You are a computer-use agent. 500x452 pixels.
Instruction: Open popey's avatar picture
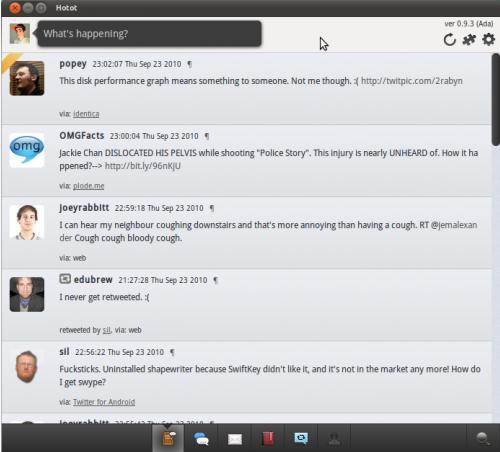point(27,78)
